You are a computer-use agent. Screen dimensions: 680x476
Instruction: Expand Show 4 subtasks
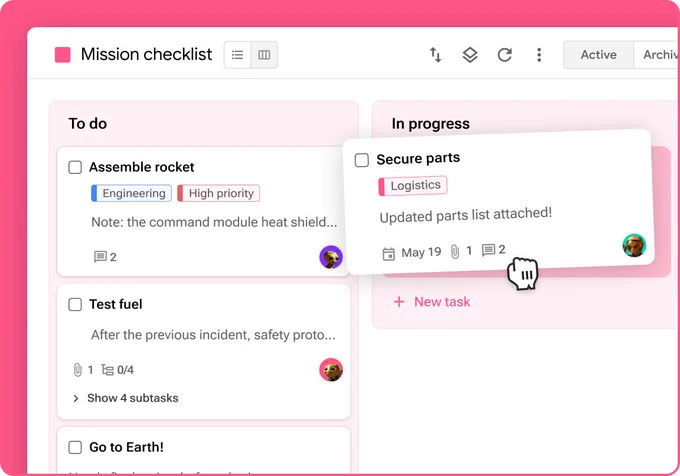pos(126,398)
